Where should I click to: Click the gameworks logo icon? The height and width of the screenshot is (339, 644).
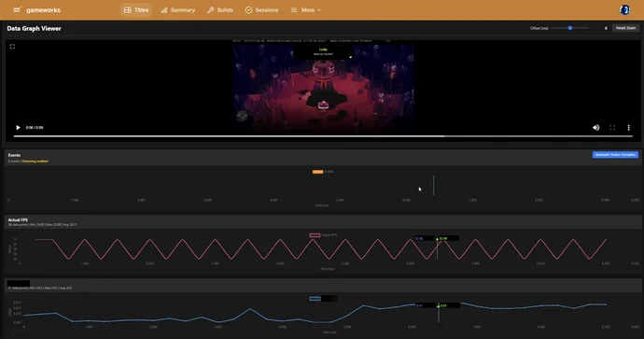coord(17,9)
